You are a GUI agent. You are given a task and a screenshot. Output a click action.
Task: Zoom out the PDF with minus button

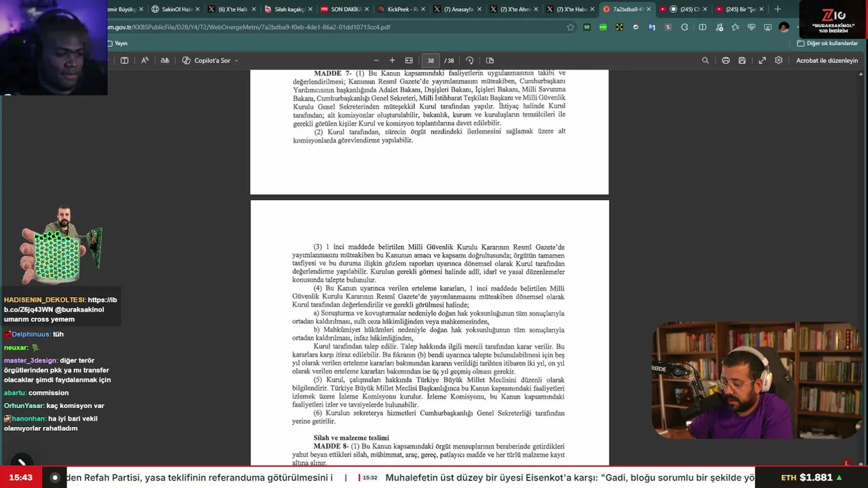click(376, 60)
